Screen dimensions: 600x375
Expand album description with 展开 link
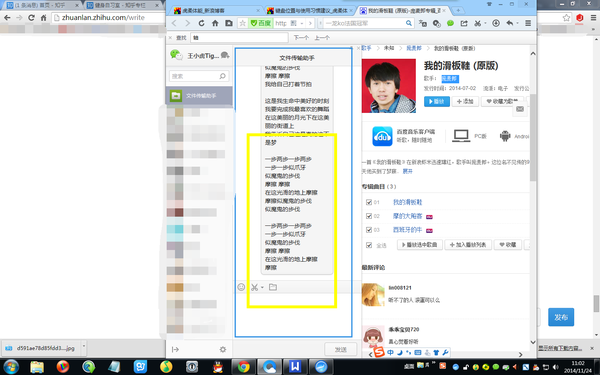(408, 171)
